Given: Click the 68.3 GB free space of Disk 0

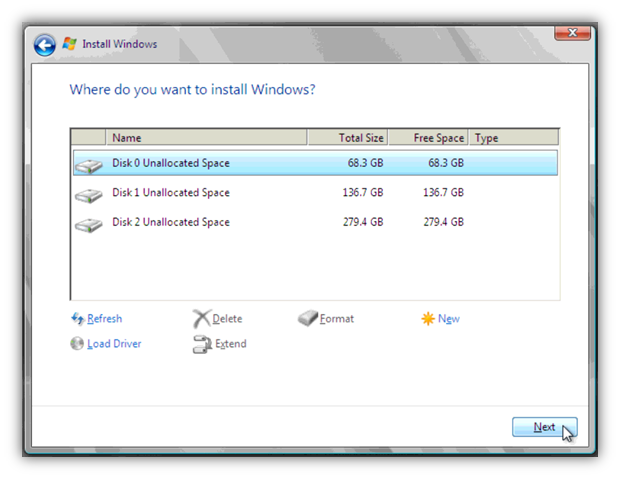Looking at the screenshot, I should tap(446, 163).
